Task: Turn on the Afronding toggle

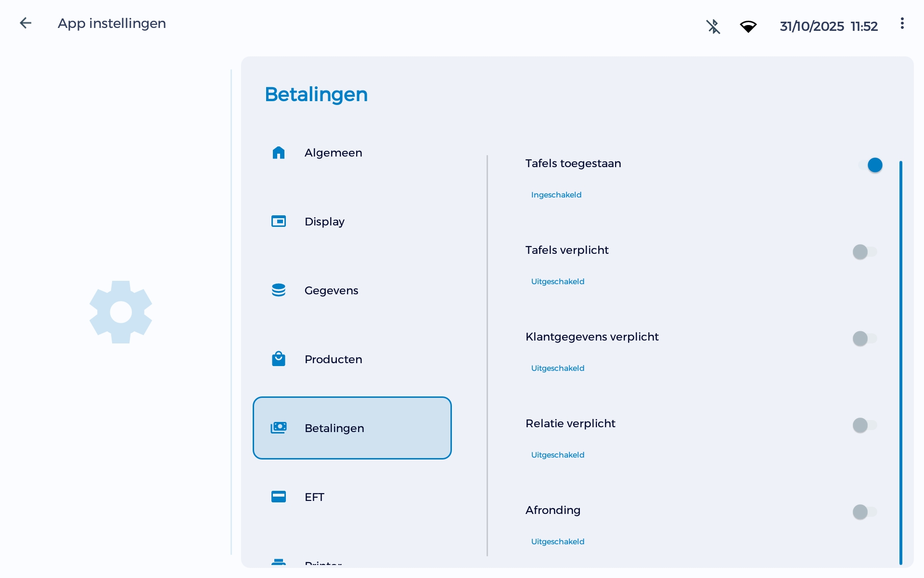Action: click(860, 512)
